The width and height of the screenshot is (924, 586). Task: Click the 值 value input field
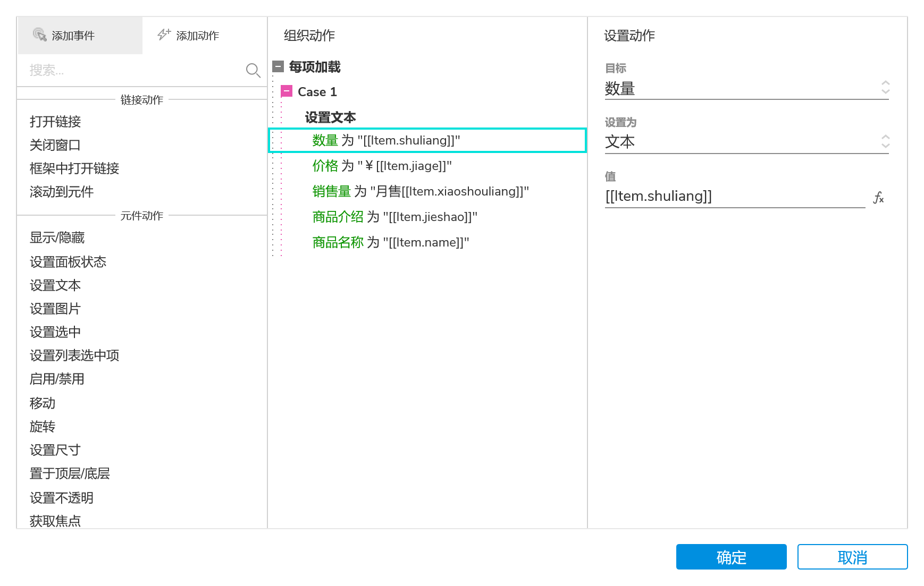click(734, 197)
